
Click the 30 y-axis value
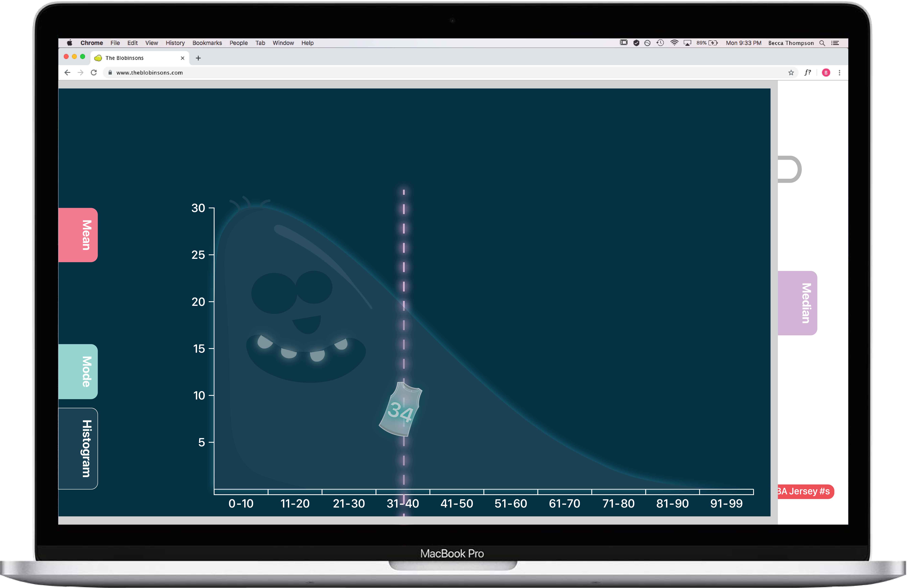pos(198,208)
